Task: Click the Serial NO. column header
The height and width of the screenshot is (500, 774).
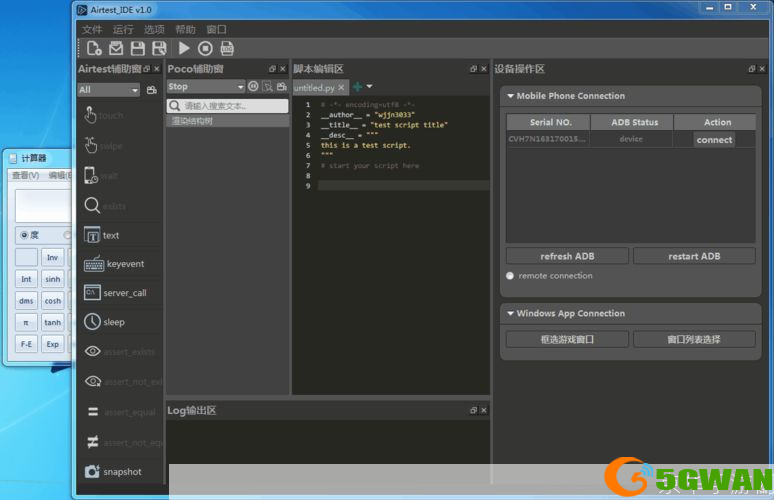Action: pyautogui.click(x=549, y=122)
